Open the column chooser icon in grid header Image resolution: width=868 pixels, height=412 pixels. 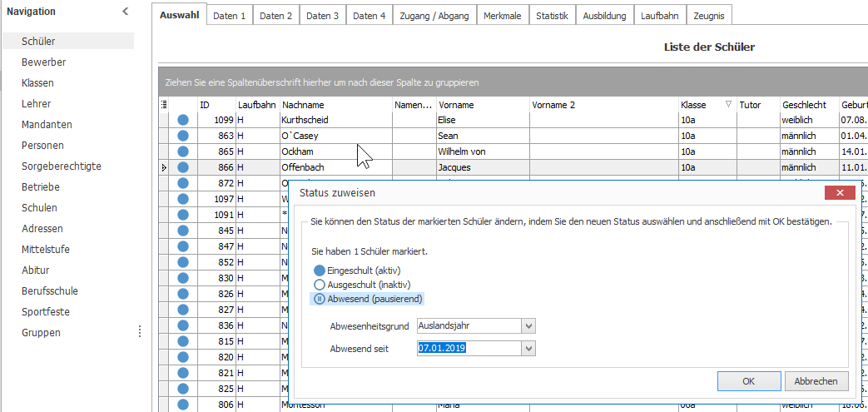[x=163, y=104]
